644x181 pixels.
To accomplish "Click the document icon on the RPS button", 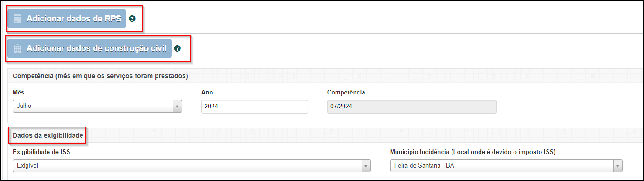I will (18, 19).
